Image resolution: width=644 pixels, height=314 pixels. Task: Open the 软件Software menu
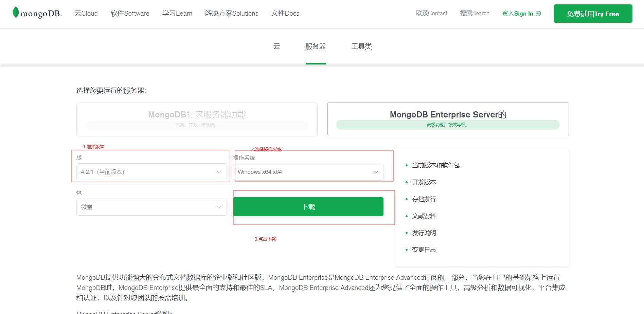[x=130, y=14]
